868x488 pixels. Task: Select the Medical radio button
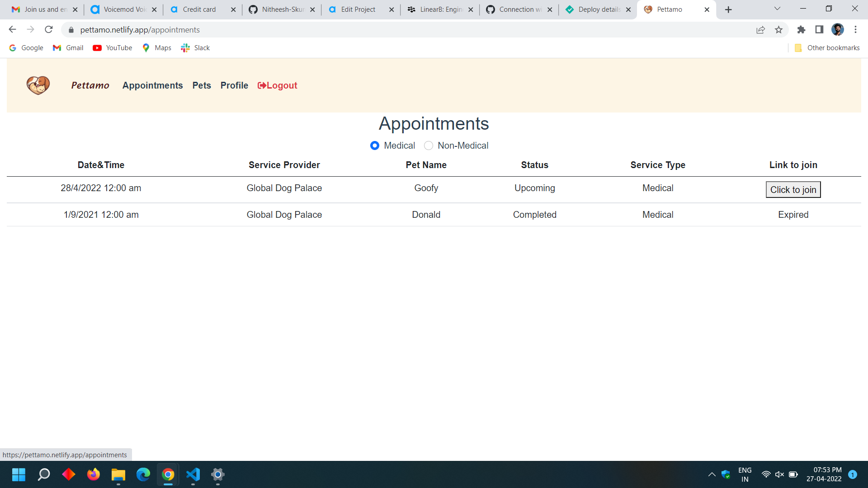click(x=374, y=145)
